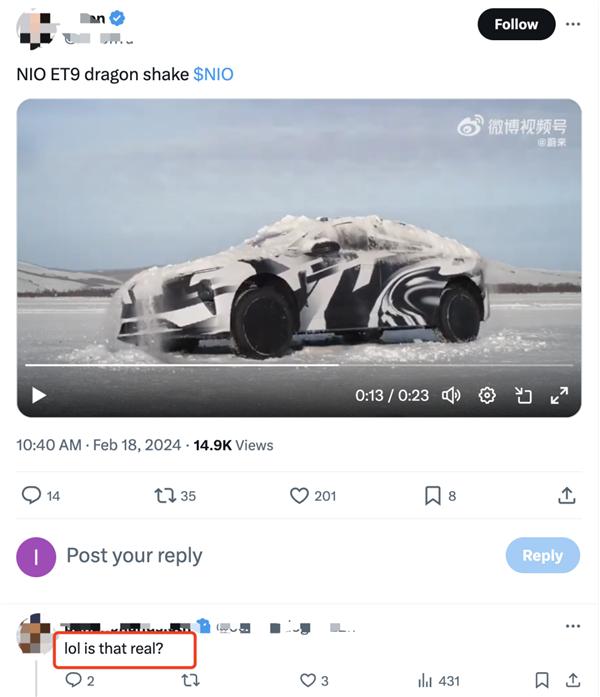600x697 pixels.
Task: Open post's three-dot more menu
Action: 573,24
